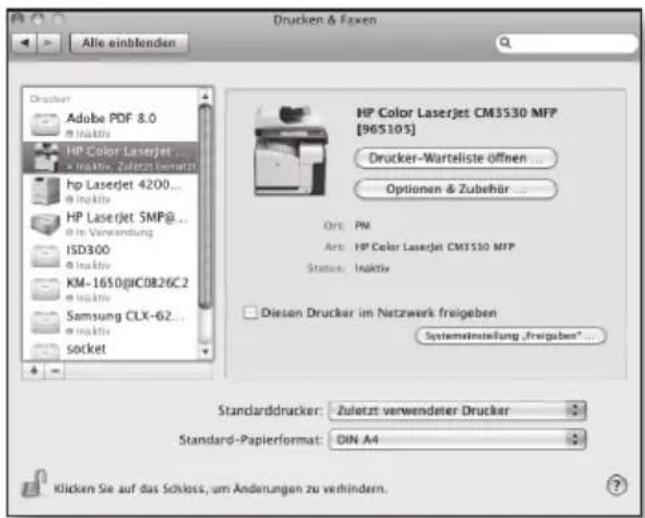Select the Adobe PDF 8.0 printer
The image size is (645, 518).
[110, 124]
